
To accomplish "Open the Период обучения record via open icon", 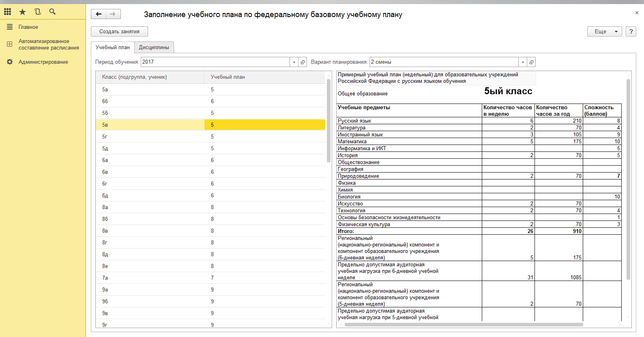I will click(x=303, y=62).
